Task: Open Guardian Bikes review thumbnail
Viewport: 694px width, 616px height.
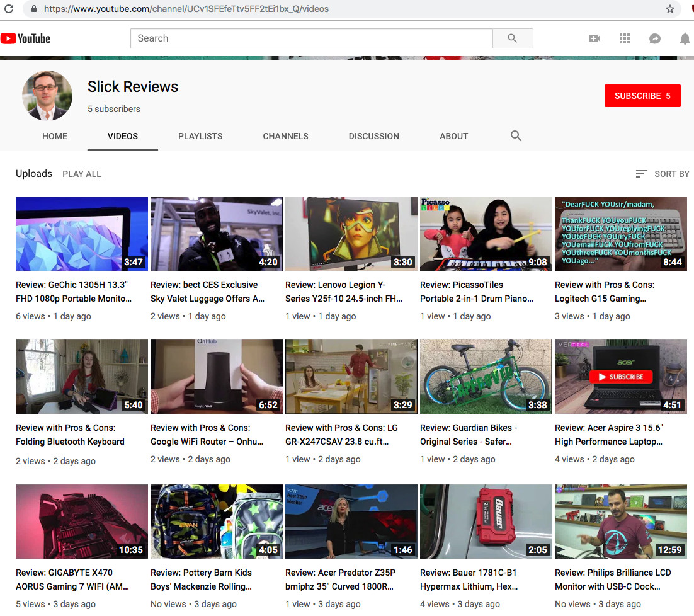Action: (486, 377)
